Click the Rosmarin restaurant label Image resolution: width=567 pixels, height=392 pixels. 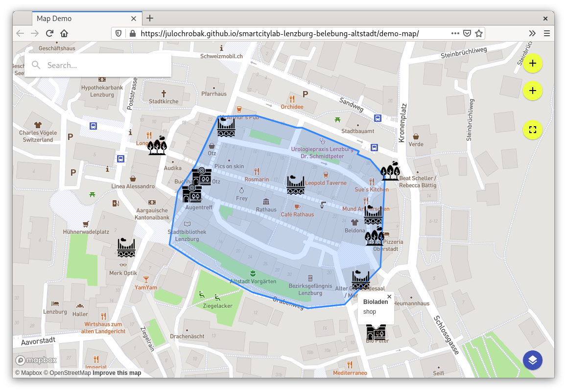click(257, 179)
